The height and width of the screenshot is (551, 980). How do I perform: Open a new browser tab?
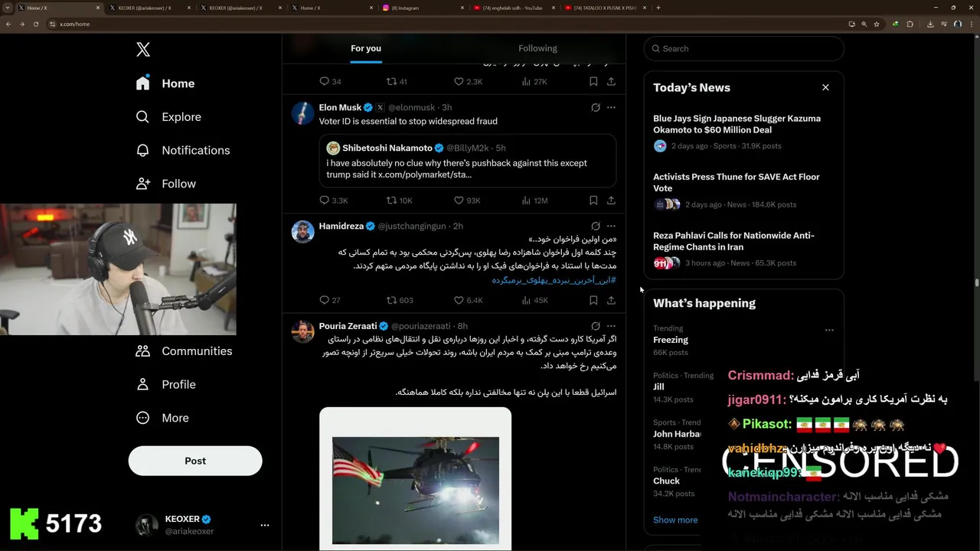[658, 8]
